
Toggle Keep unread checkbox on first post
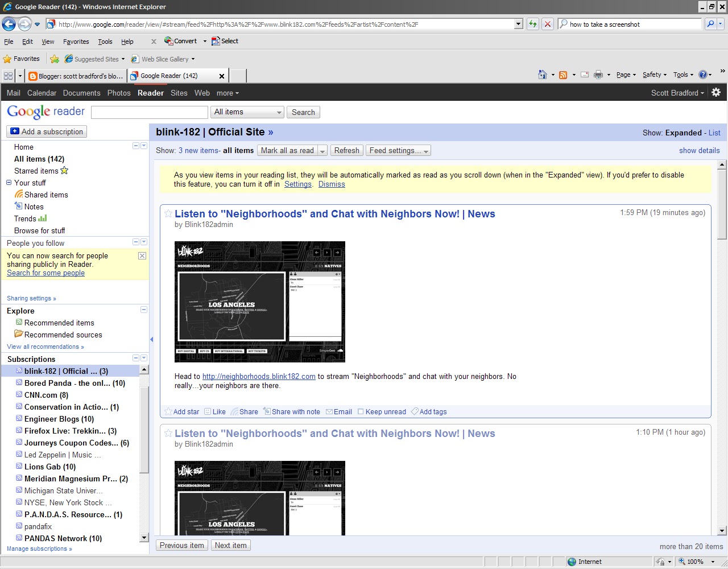click(x=361, y=412)
